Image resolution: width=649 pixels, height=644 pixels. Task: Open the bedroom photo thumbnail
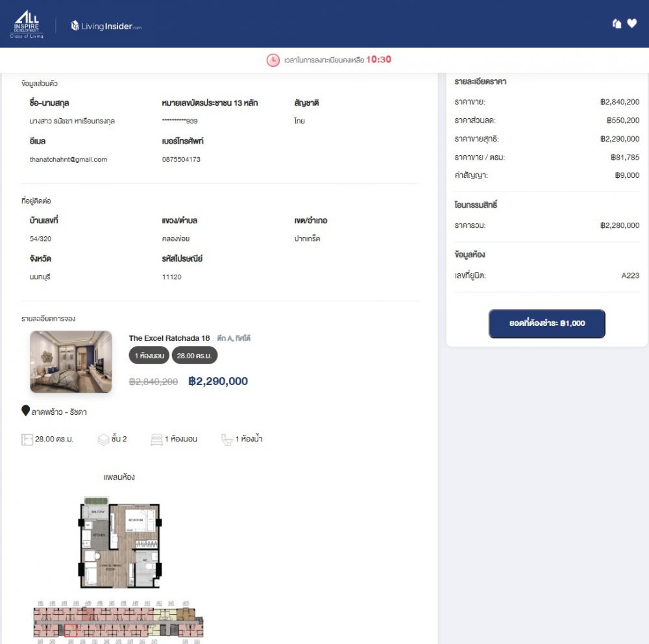pos(71,362)
